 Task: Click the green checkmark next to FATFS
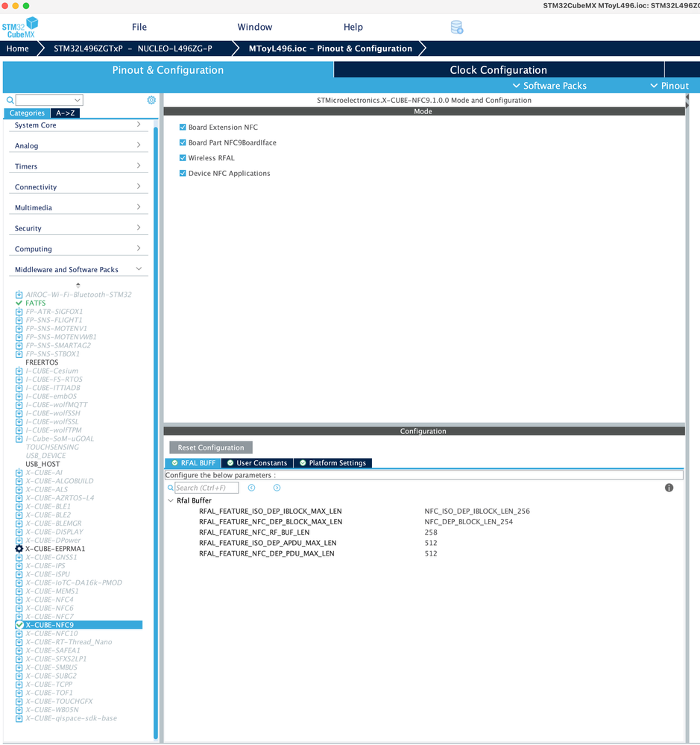pyautogui.click(x=19, y=303)
